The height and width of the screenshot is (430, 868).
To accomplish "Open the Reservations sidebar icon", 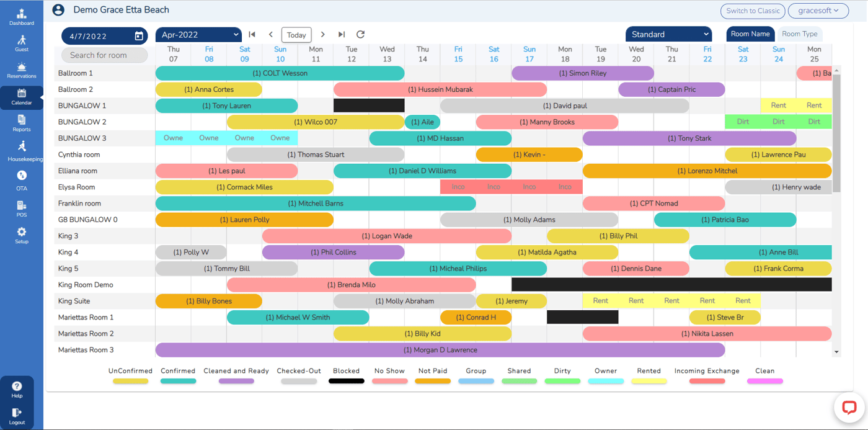I will coord(21,69).
